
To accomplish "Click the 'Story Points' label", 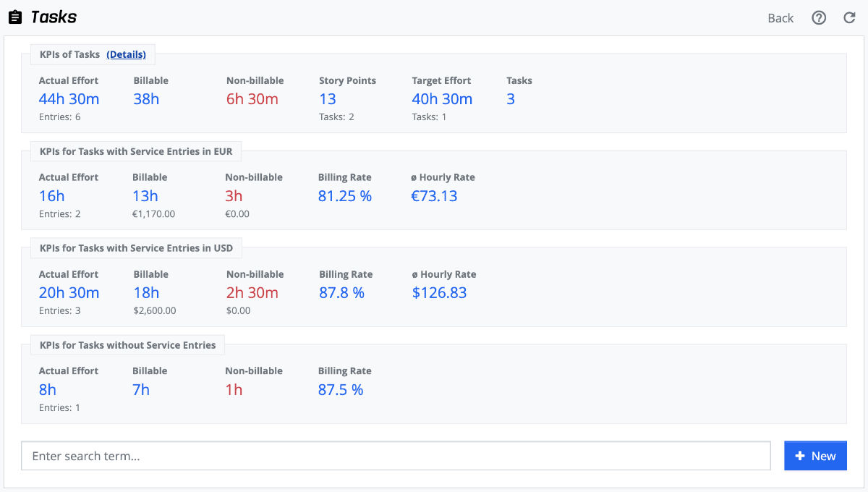I will tap(347, 80).
